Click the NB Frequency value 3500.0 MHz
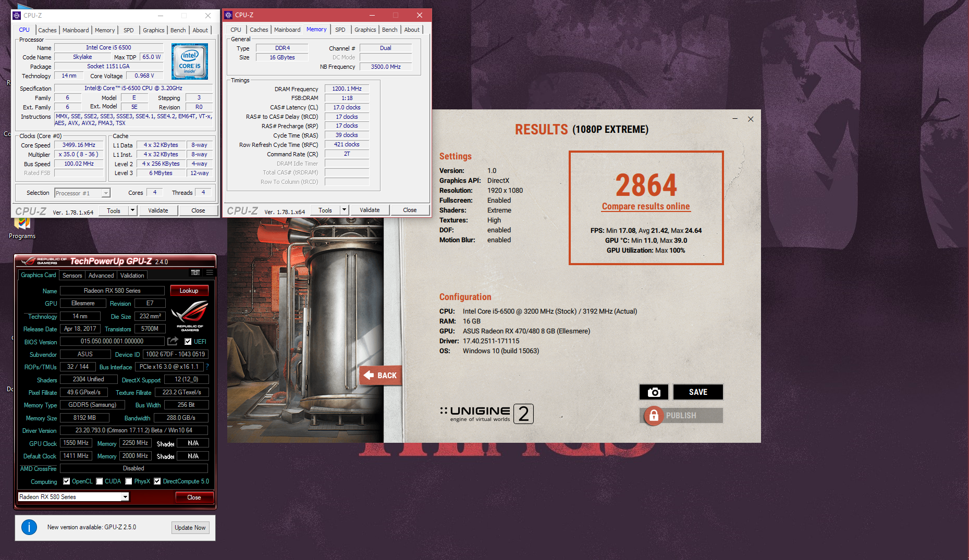This screenshot has width=969, height=560. pos(386,67)
